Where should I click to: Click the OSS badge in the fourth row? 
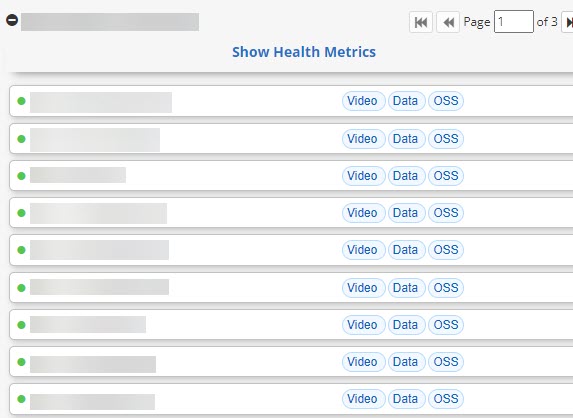pos(446,213)
